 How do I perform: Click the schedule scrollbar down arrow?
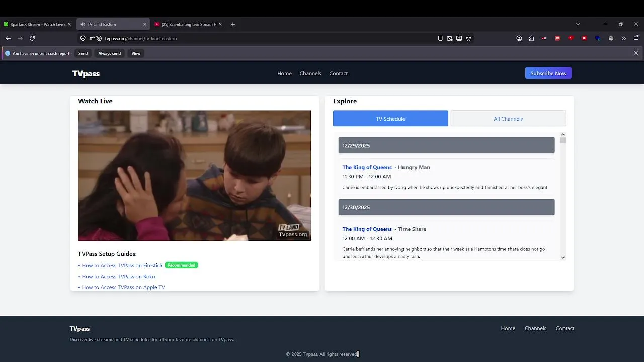(563, 257)
